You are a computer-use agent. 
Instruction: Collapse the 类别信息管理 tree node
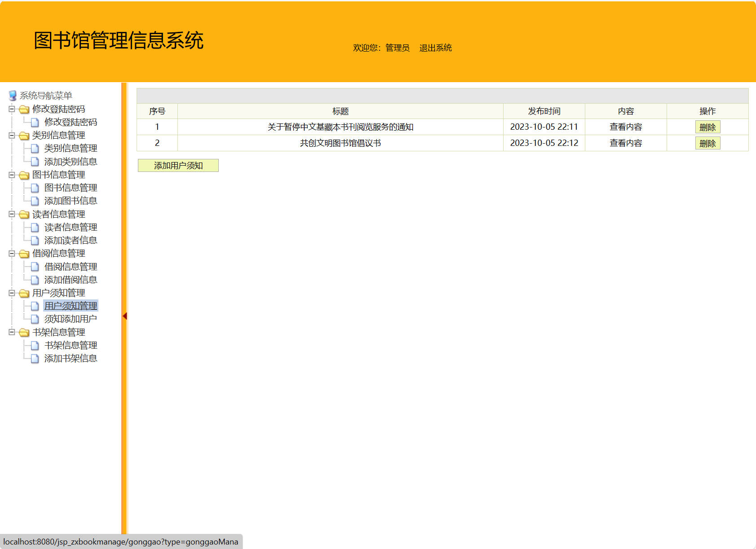(12, 135)
